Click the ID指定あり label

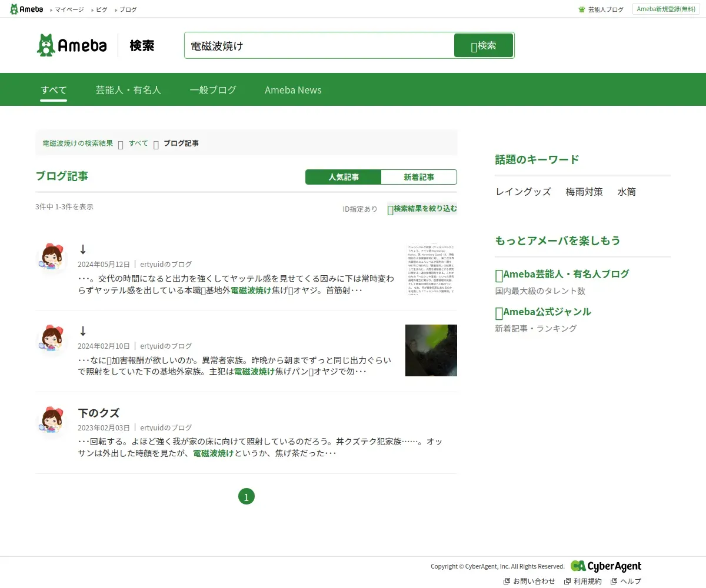[x=360, y=209]
